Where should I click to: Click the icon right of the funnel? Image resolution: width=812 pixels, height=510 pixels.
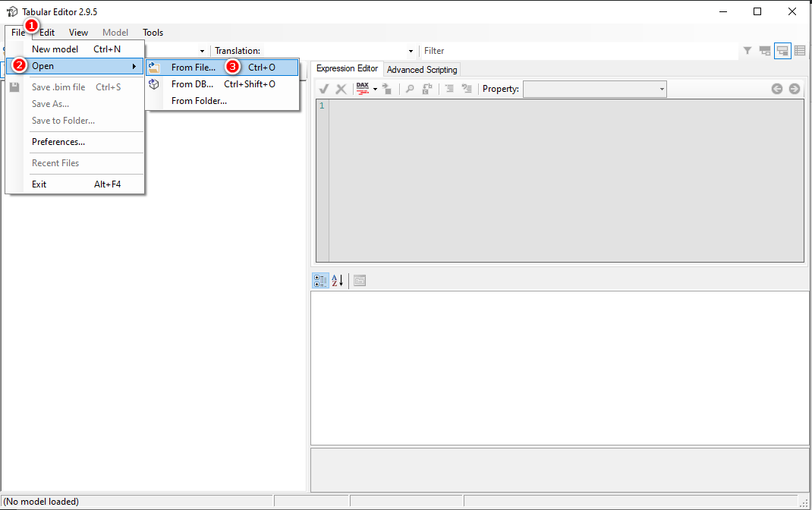(x=765, y=51)
